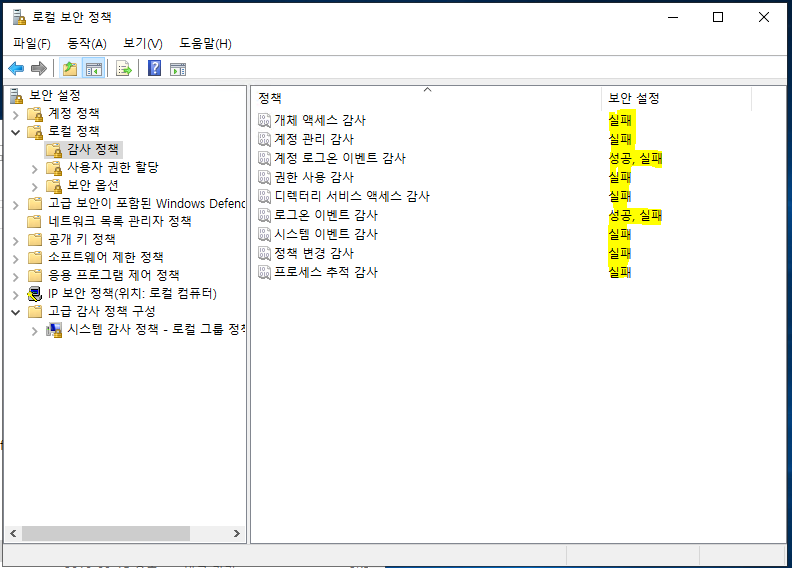Expand the 보안 옵션 node
The height and width of the screenshot is (568, 792).
click(x=34, y=187)
